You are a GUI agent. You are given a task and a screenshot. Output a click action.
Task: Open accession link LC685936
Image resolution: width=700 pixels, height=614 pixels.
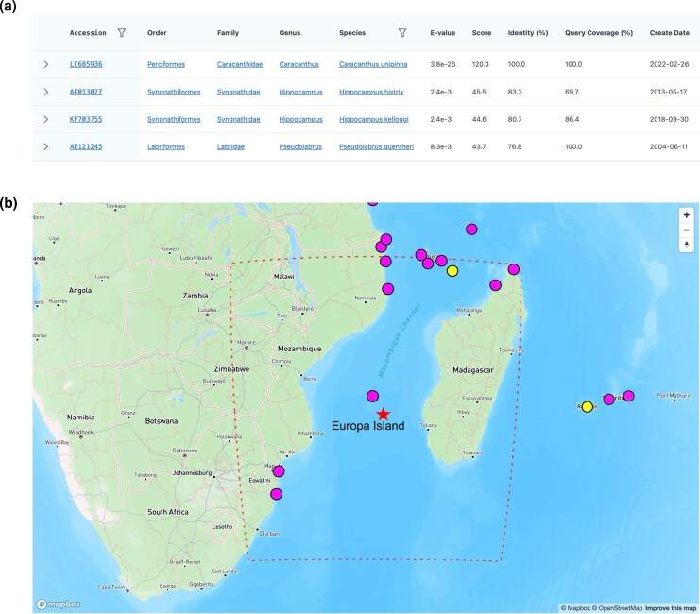(86, 64)
